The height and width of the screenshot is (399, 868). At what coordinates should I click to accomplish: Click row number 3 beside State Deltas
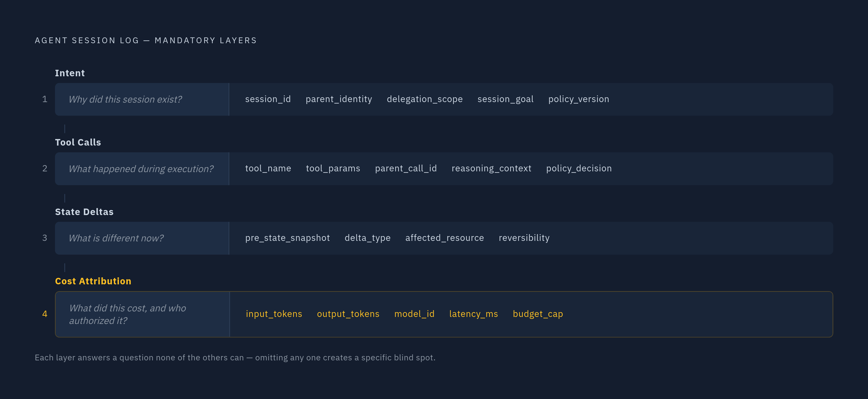pos(44,238)
